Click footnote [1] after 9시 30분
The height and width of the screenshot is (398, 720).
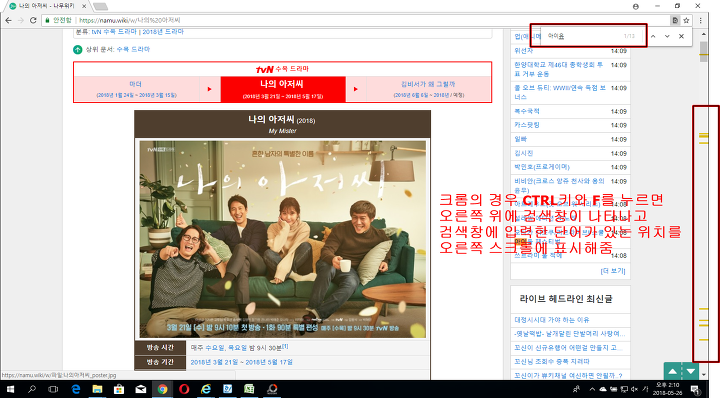click(285, 346)
